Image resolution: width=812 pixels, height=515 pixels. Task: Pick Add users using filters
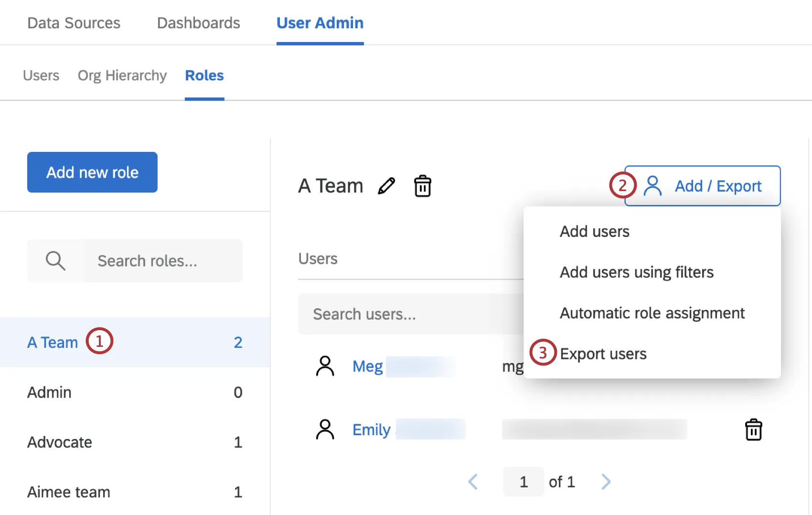tap(636, 272)
